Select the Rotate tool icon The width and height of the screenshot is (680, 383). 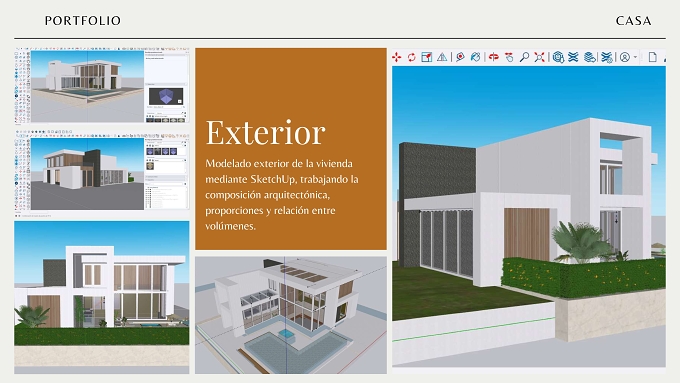pyautogui.click(x=412, y=57)
